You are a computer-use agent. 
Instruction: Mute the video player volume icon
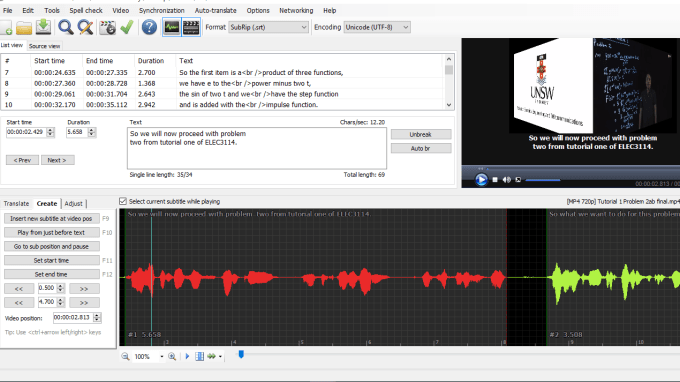tap(507, 180)
